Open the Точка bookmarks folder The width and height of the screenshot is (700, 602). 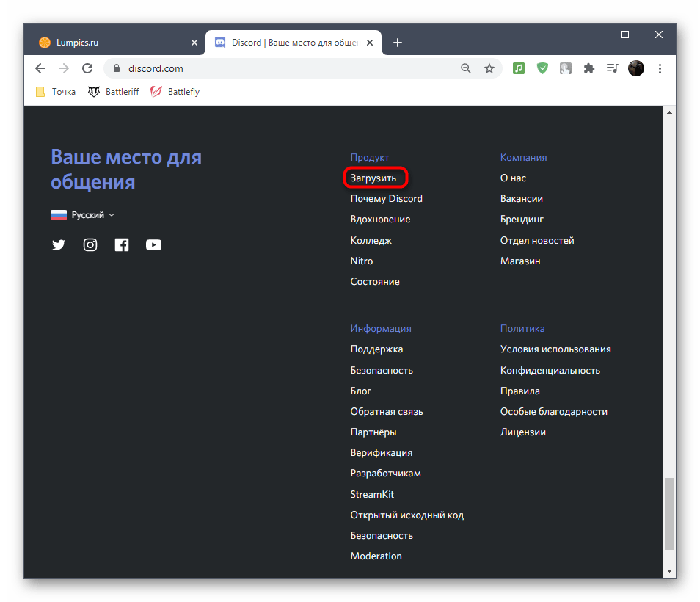56,92
